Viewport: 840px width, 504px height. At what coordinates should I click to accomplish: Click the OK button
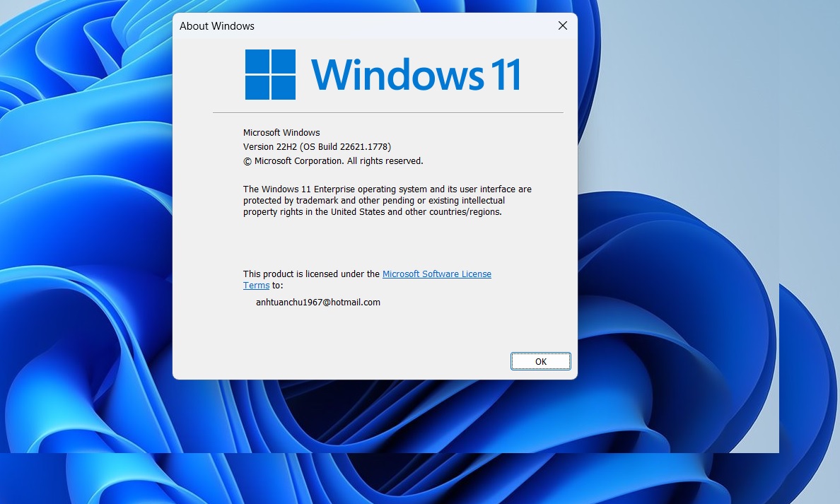540,361
